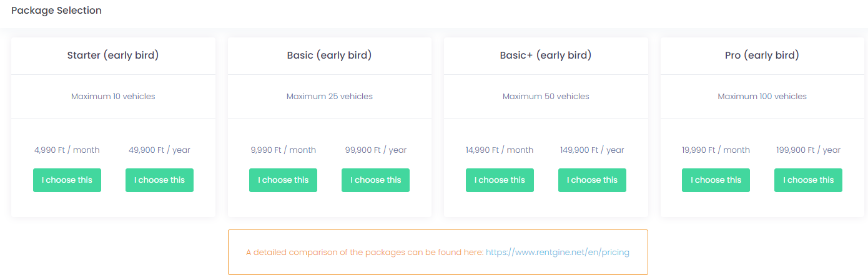Choose the Pro yearly 199,900 Ft plan
This screenshot has width=868, height=280.
[808, 180]
